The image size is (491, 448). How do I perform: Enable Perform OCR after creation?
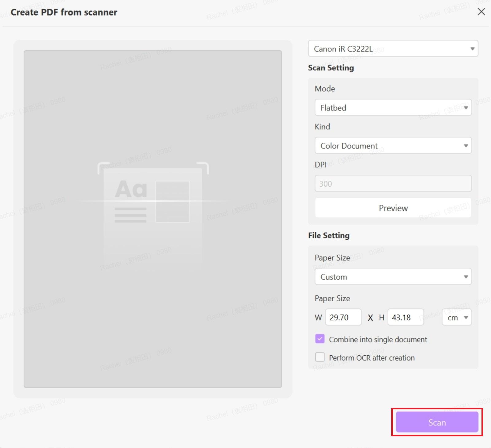pyautogui.click(x=319, y=357)
